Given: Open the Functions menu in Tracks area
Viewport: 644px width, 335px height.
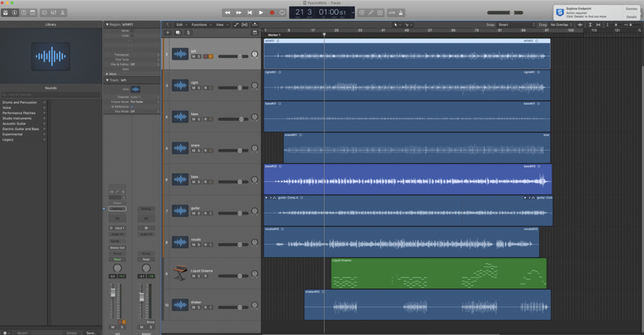Looking at the screenshot, I should click(x=201, y=25).
